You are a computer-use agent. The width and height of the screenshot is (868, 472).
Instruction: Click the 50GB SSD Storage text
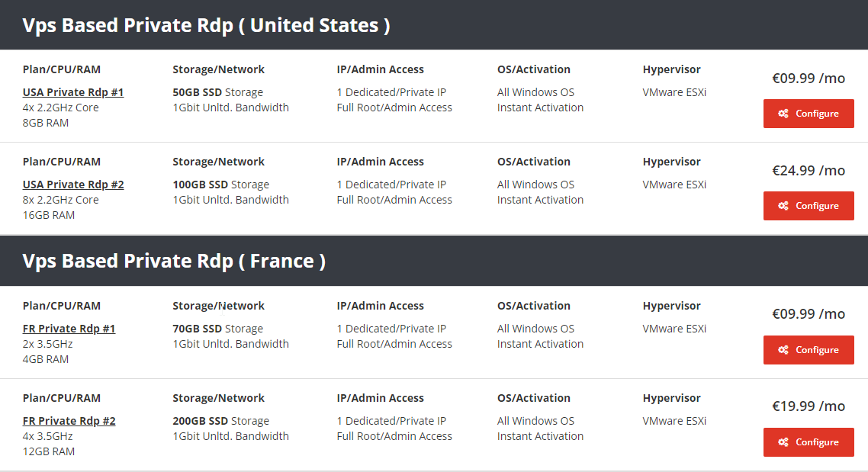tap(217, 92)
